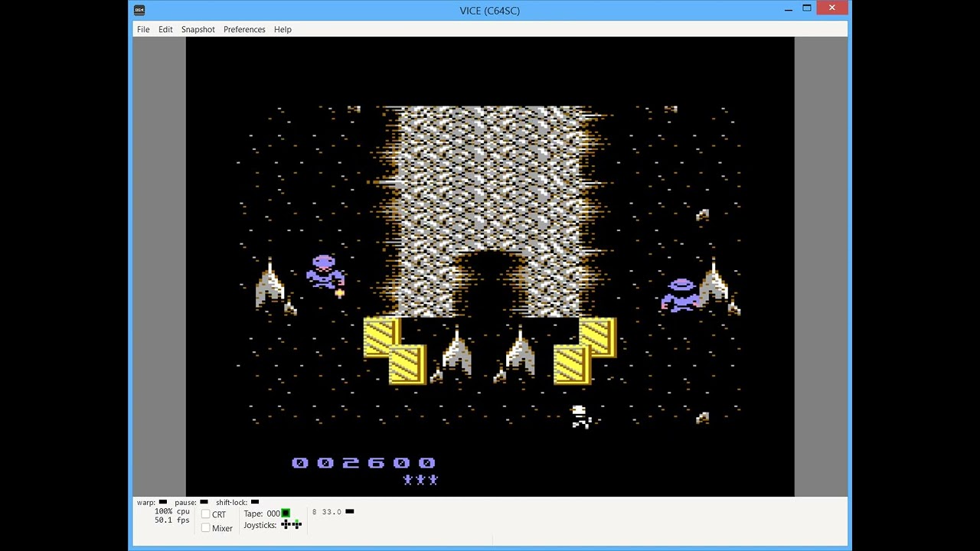
Task: Enable the CRT checkbox
Action: coord(205,514)
